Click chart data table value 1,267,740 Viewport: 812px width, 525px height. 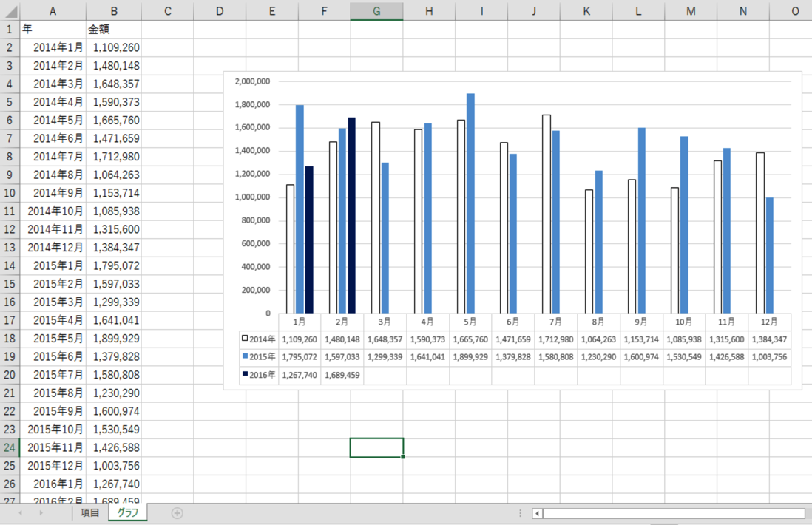tap(300, 375)
